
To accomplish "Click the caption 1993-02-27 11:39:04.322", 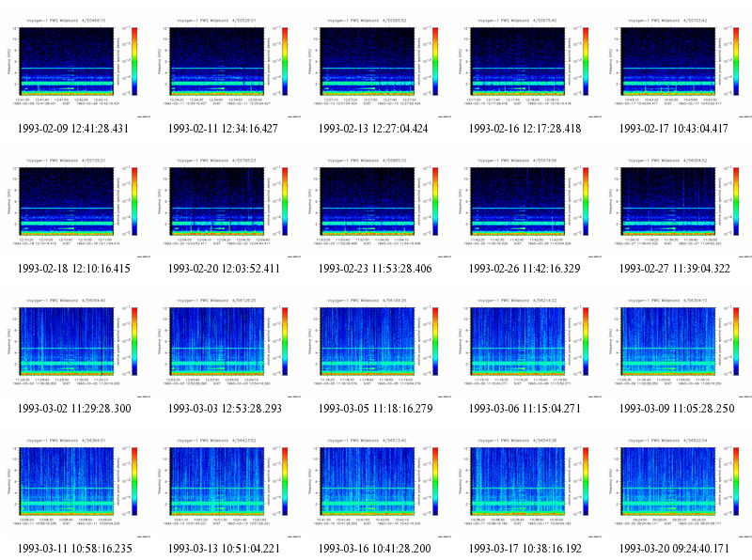I will coord(674,269).
